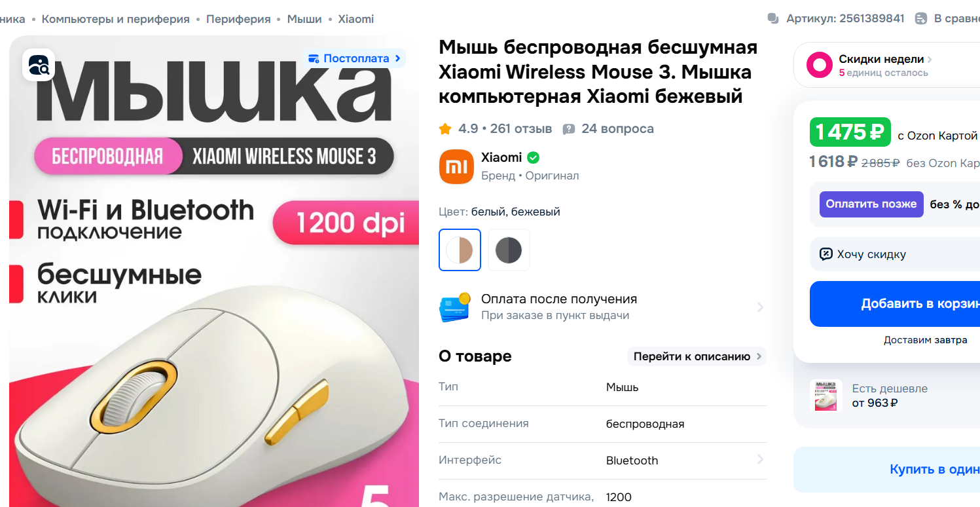Click the pink Скидки недели circle icon
This screenshot has width=980, height=507.
[820, 65]
